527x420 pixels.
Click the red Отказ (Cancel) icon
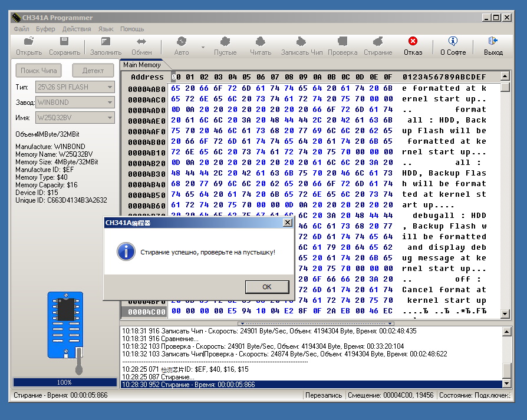[413, 41]
